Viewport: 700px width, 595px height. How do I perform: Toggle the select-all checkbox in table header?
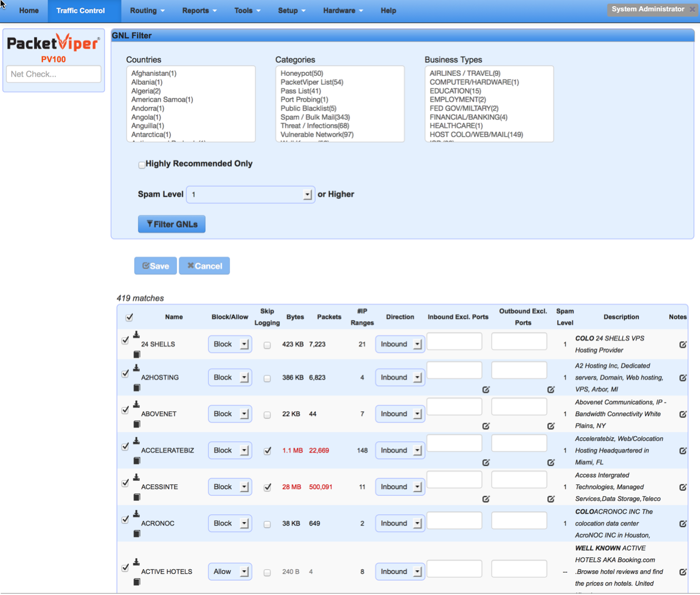[129, 317]
